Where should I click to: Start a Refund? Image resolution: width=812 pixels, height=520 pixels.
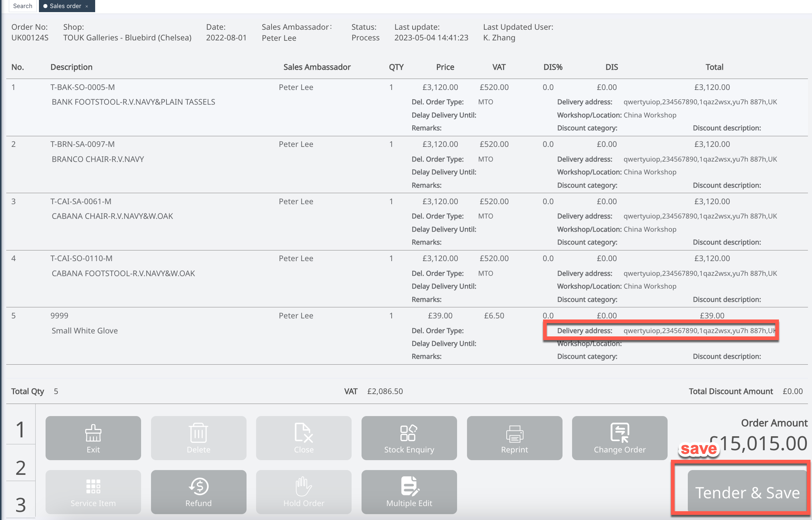pos(198,492)
